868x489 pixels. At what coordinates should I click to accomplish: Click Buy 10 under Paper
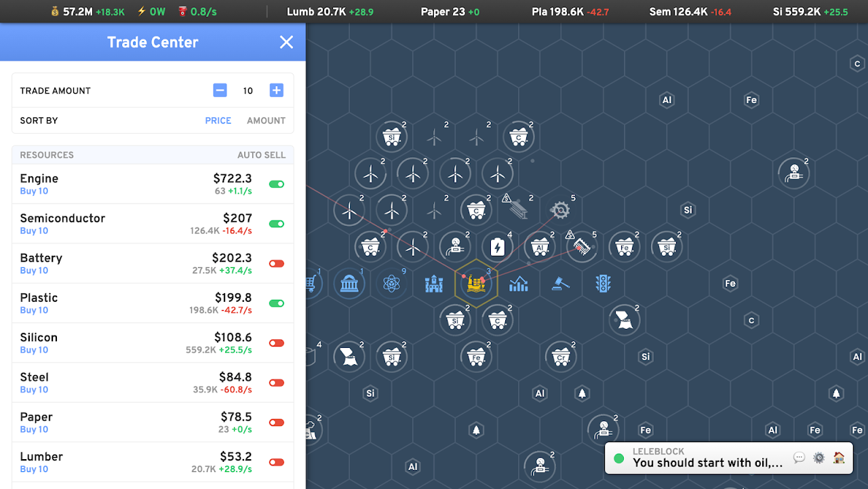point(34,429)
